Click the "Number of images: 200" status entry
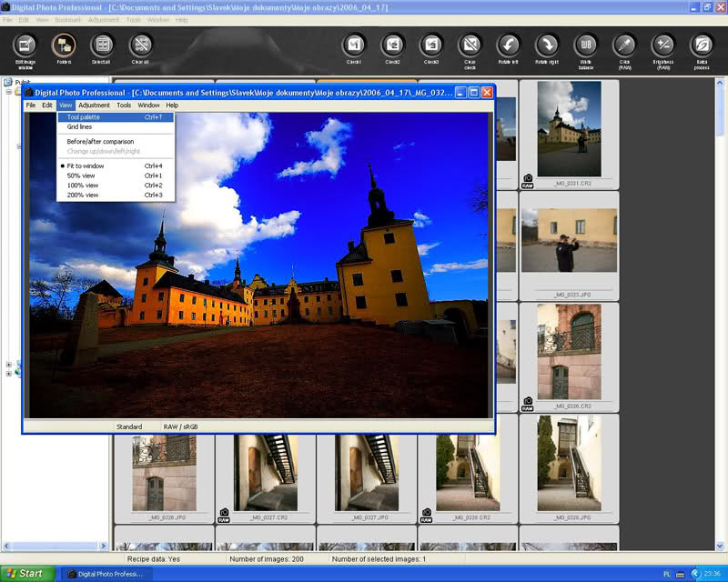 267,559
